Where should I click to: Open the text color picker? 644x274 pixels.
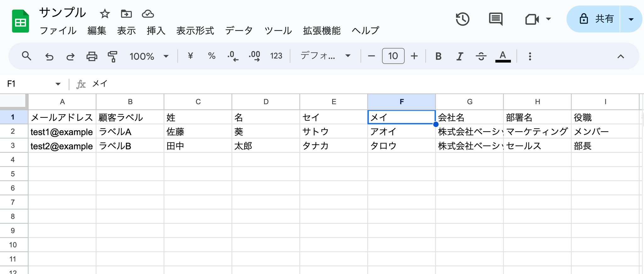(503, 57)
